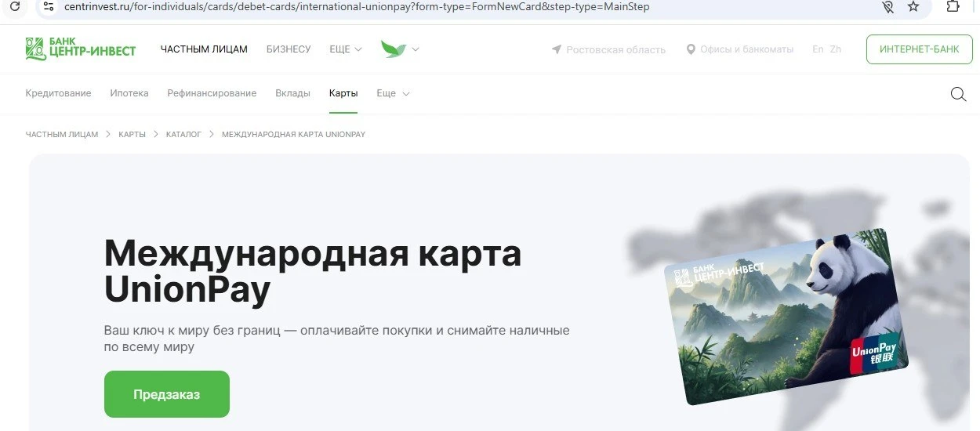Click the UnionPay panda card image

(786, 317)
